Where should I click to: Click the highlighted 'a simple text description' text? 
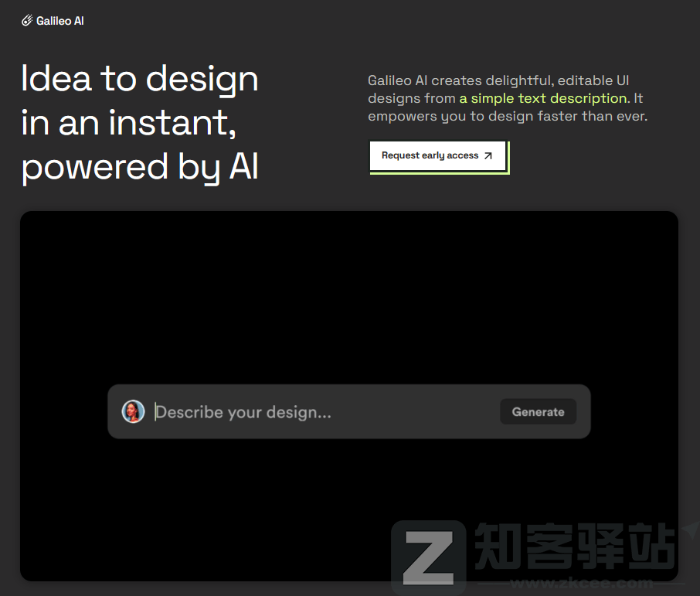542,98
